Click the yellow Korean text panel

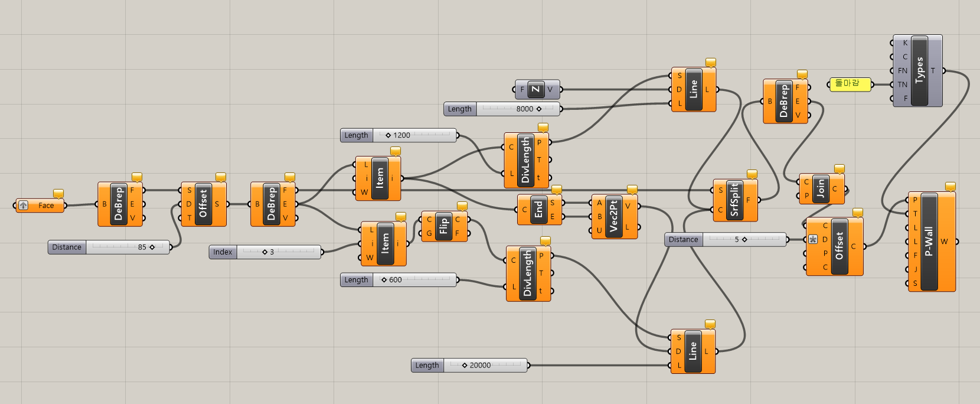pos(850,84)
